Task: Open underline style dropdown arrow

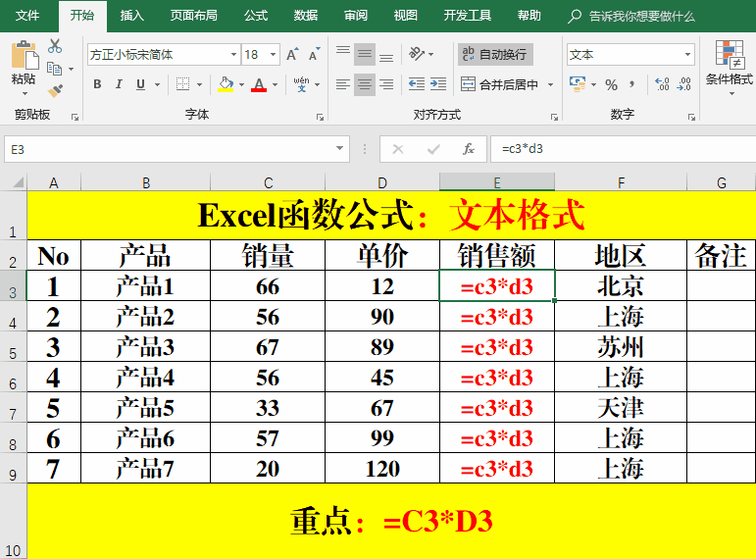Action: pyautogui.click(x=157, y=85)
